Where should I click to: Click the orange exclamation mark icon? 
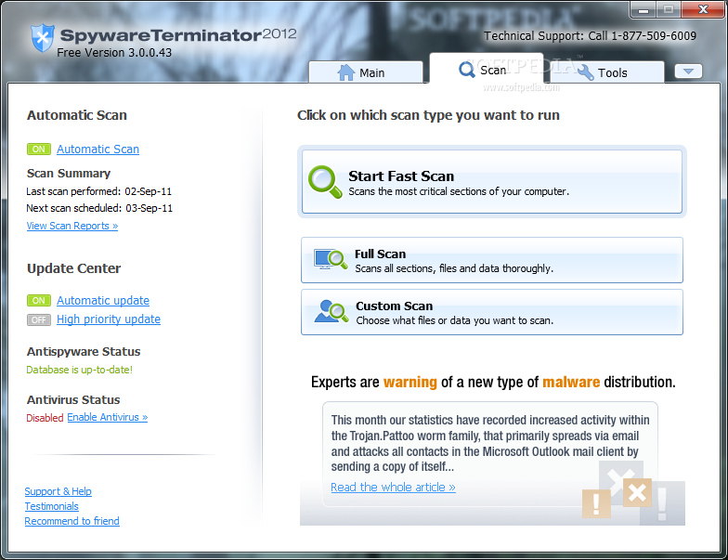coord(596,503)
